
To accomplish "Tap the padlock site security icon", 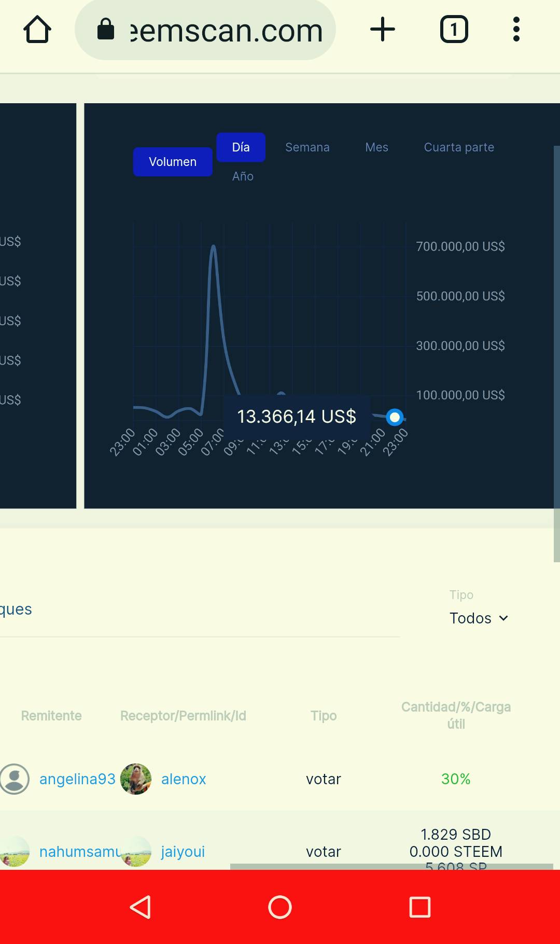I will (106, 29).
